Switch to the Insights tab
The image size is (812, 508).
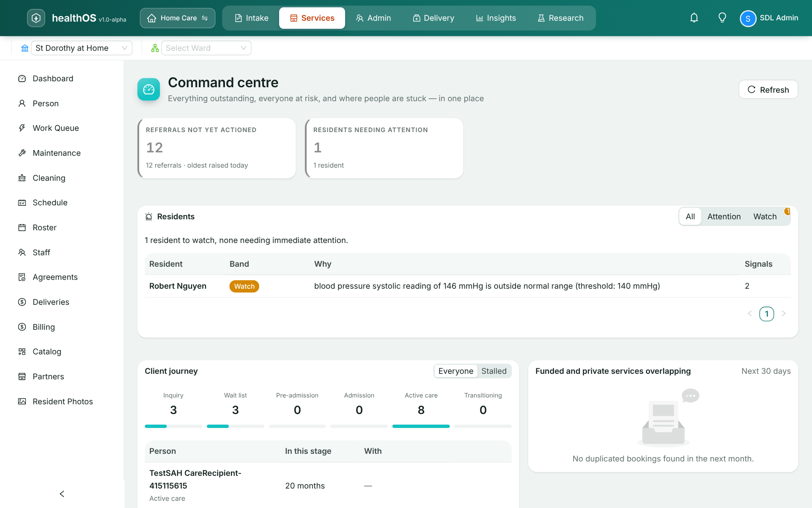[x=496, y=18]
